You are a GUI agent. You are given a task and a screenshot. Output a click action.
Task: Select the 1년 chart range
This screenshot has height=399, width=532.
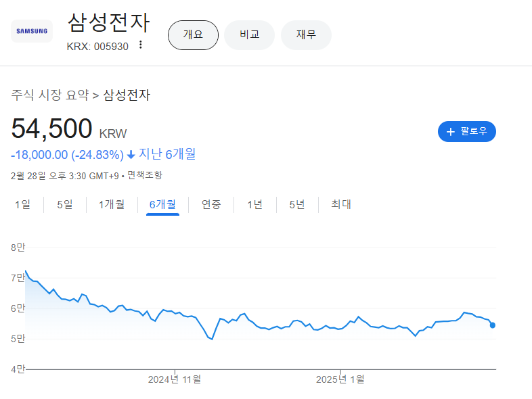[x=254, y=204]
